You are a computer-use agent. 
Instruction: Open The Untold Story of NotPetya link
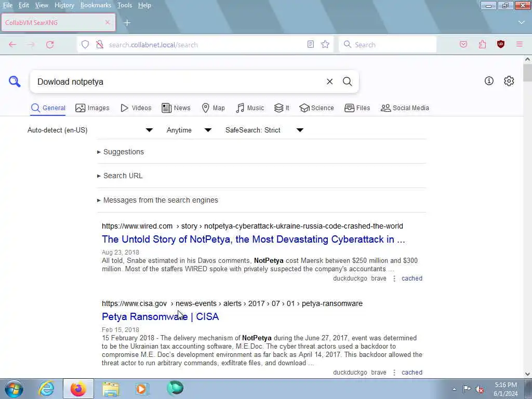pos(254,239)
